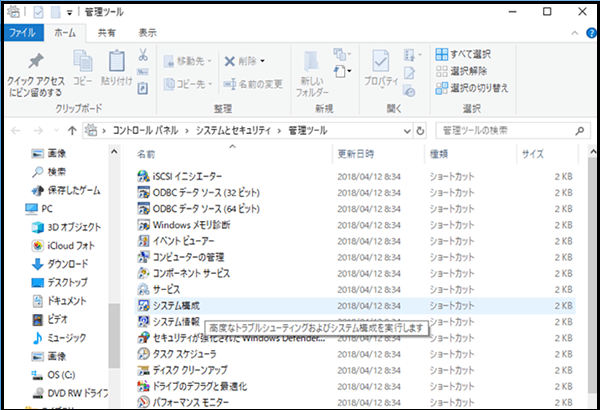
Task: Select ODBC データ ソース (64 ビット)
Action: [x=206, y=209]
